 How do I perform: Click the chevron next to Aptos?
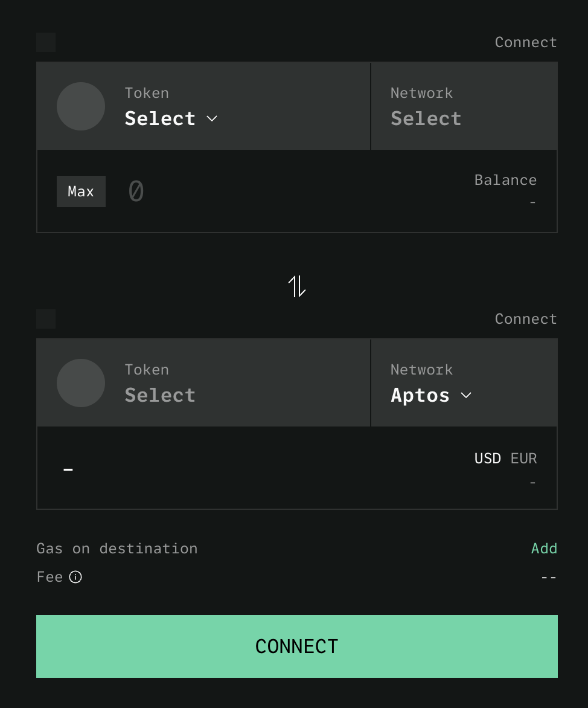click(465, 395)
